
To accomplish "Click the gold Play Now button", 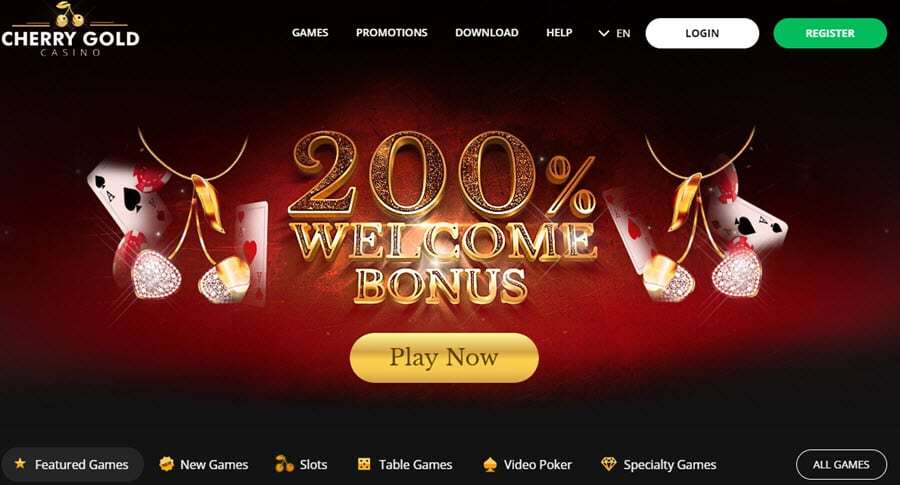I will point(444,358).
